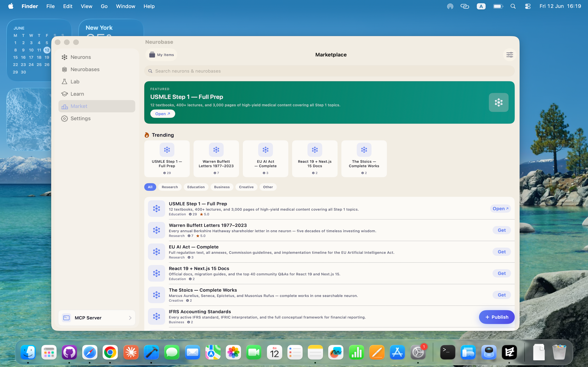Open the Lab flask section
Screen dimensions: 588x367
[97, 82]
